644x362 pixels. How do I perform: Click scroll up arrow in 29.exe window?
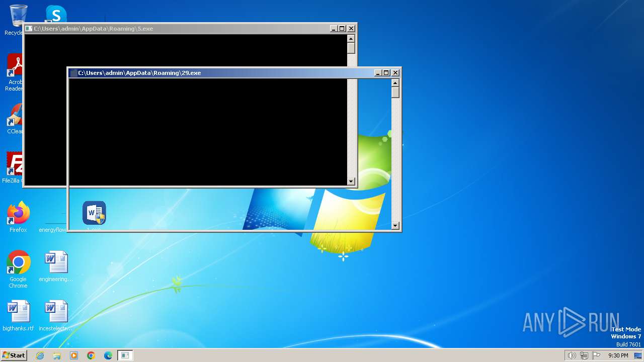pos(395,83)
